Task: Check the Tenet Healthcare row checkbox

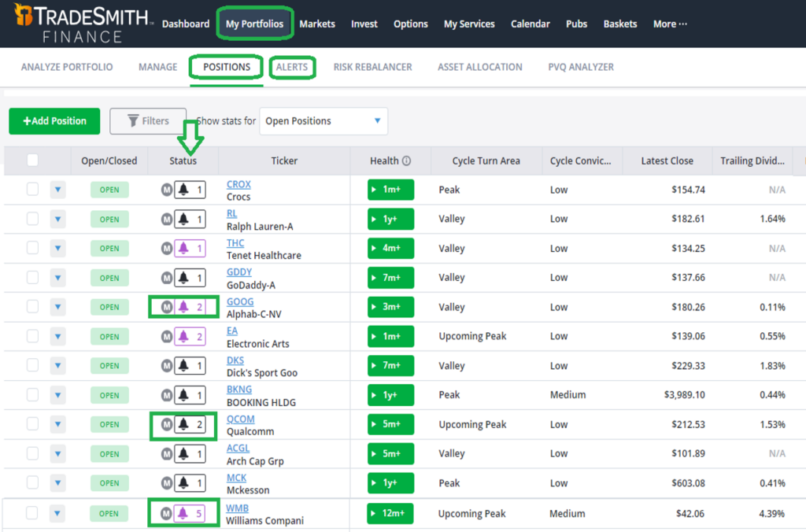Action: pos(32,248)
